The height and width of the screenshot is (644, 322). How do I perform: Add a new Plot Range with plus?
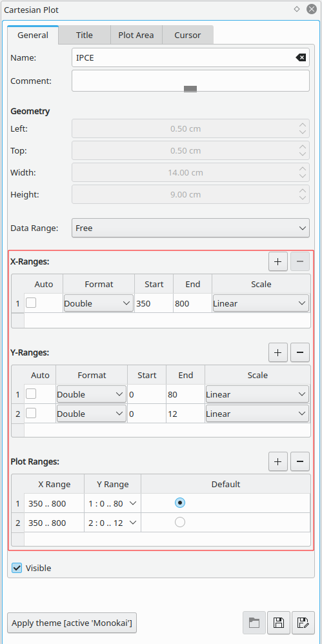pos(278,461)
